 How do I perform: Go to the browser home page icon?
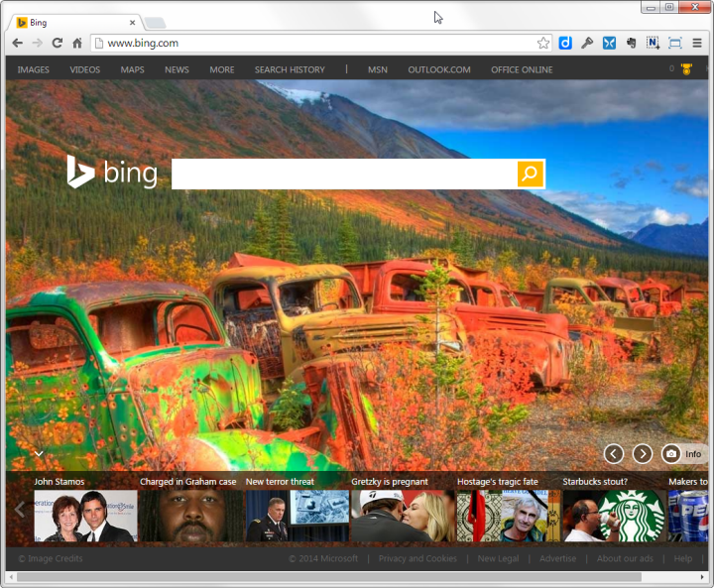pyautogui.click(x=77, y=44)
